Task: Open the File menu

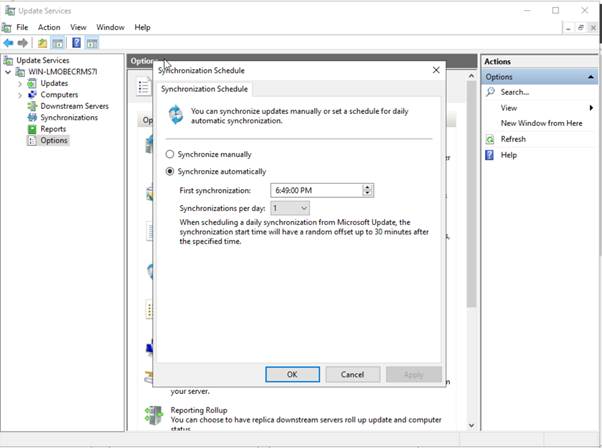Action: (x=22, y=27)
